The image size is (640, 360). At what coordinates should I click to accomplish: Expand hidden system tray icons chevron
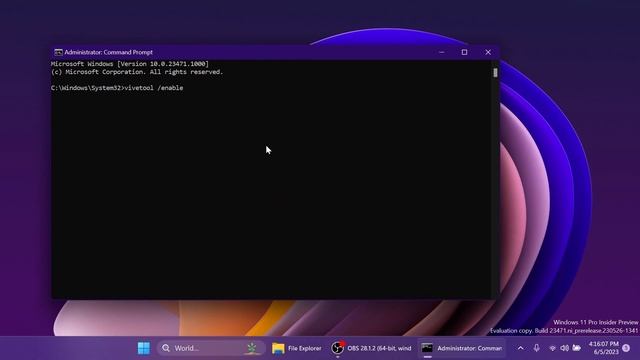tap(520, 348)
